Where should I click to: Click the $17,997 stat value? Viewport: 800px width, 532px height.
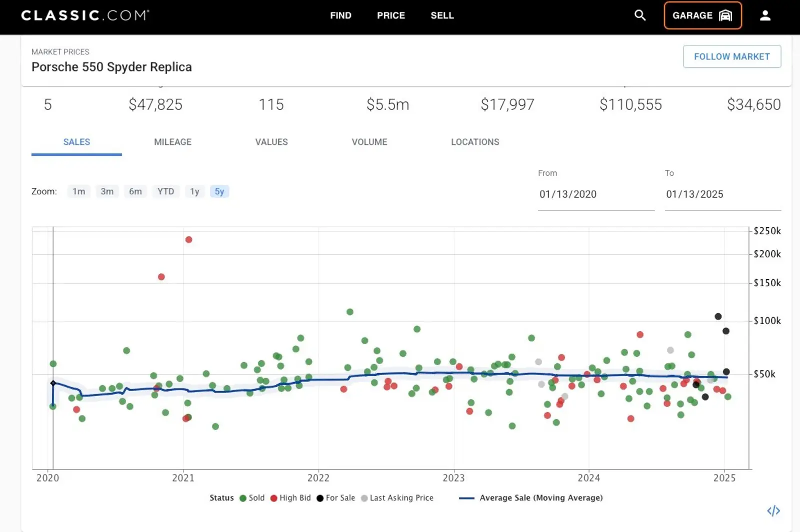point(507,104)
